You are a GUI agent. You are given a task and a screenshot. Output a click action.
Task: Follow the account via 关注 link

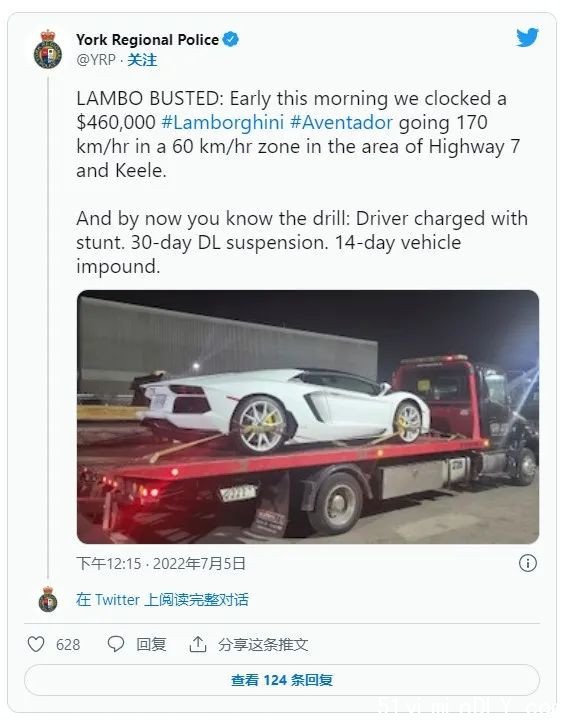tap(142, 60)
